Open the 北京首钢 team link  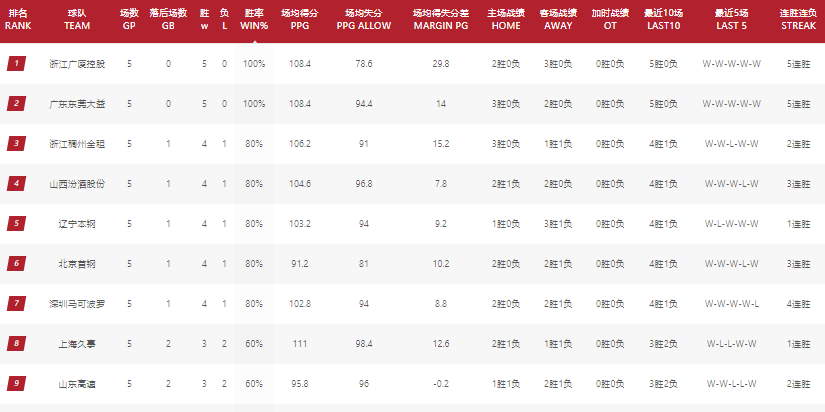pos(77,264)
